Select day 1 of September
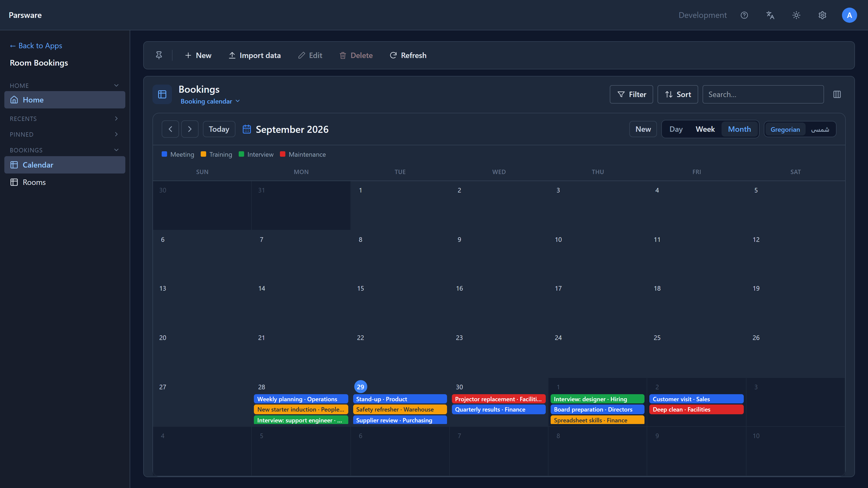The height and width of the screenshot is (488, 868). pos(360,190)
